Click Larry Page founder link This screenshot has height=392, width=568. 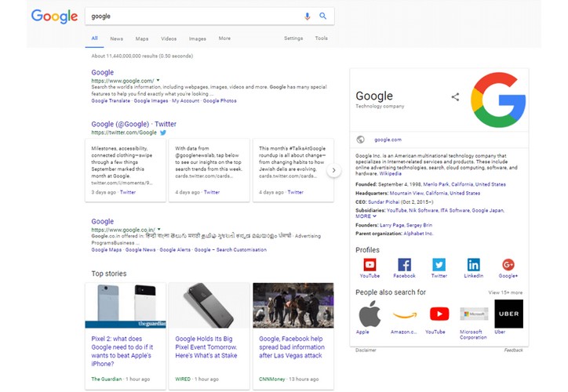(391, 225)
